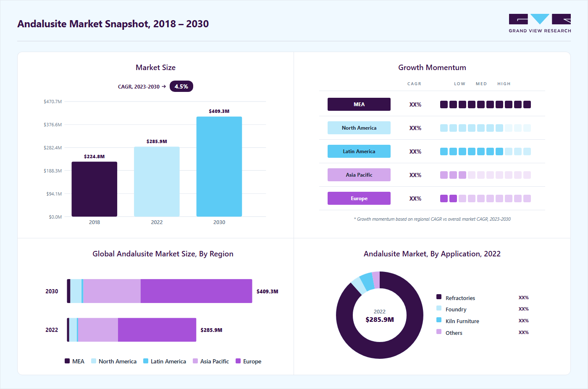The width and height of the screenshot is (588, 389).
Task: Click the Asia Pacific momentum indicator squares
Action: pyautogui.click(x=486, y=175)
